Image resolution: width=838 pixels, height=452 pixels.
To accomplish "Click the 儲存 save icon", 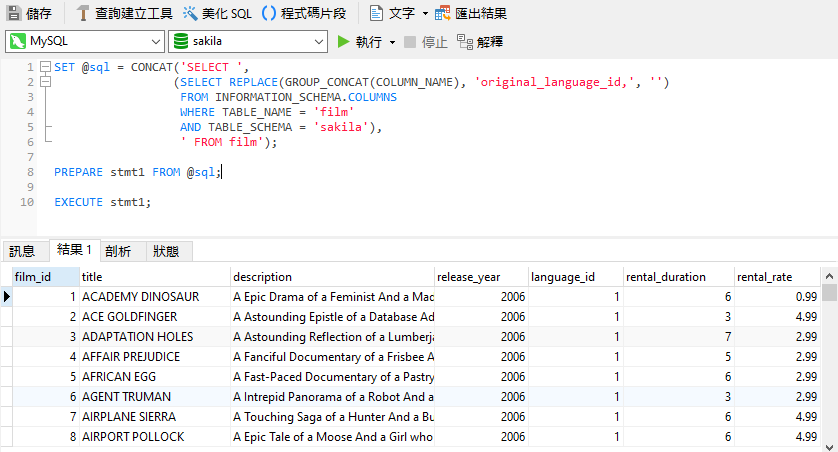I will tap(14, 13).
